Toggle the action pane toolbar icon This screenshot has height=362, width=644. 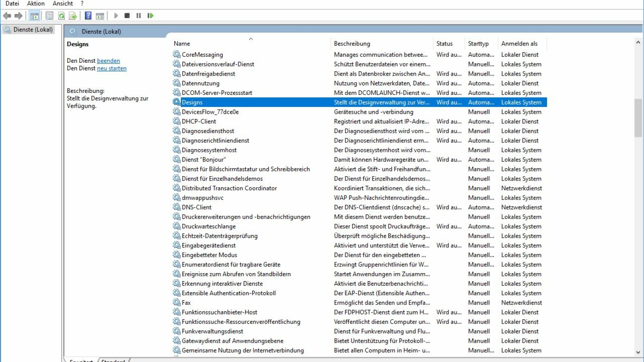tap(100, 16)
